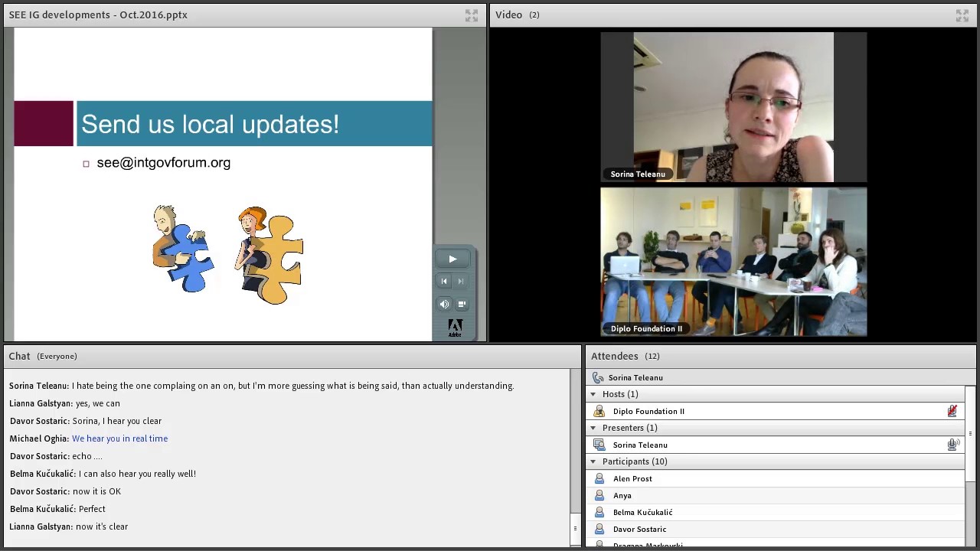Mute the presentation audio speaker icon

(x=444, y=304)
